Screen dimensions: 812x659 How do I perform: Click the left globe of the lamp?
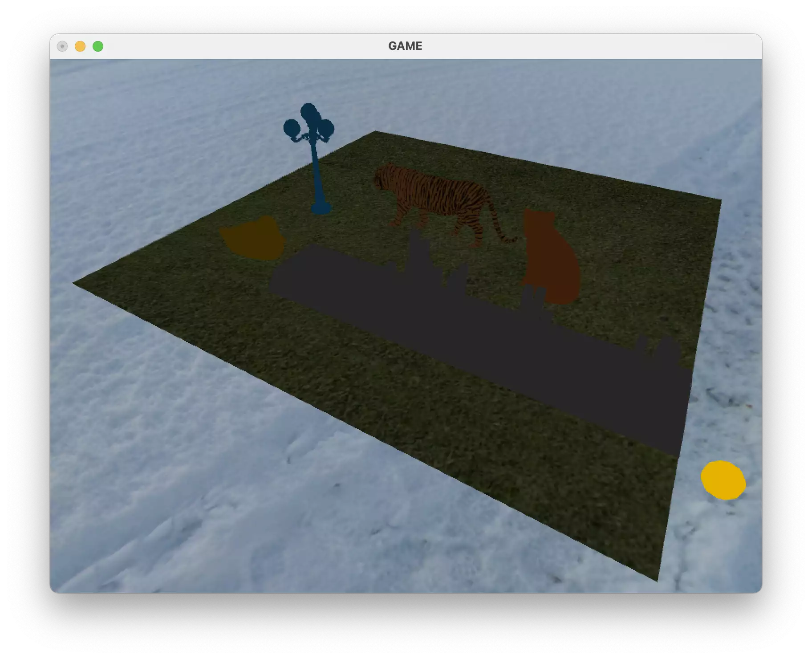tap(292, 128)
